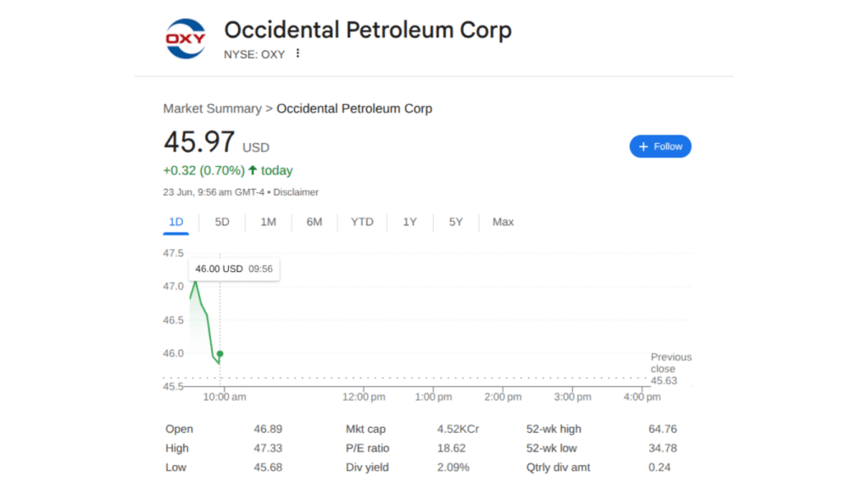The width and height of the screenshot is (868, 488).
Task: Open the three-dot overflow menu beside NYSE: OXY
Action: pyautogui.click(x=297, y=53)
